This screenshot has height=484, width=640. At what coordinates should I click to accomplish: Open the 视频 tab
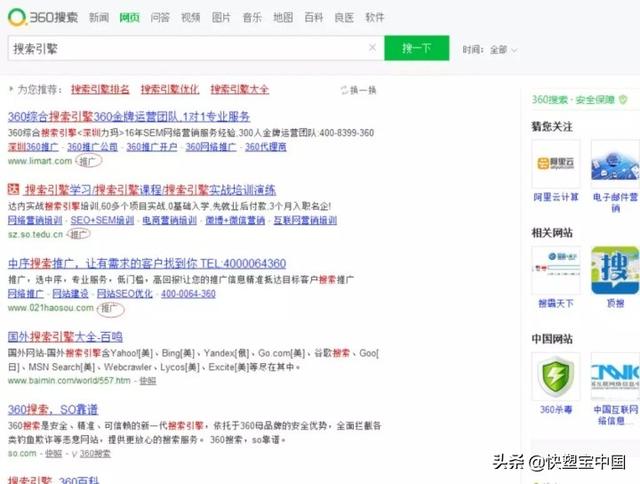tap(191, 18)
